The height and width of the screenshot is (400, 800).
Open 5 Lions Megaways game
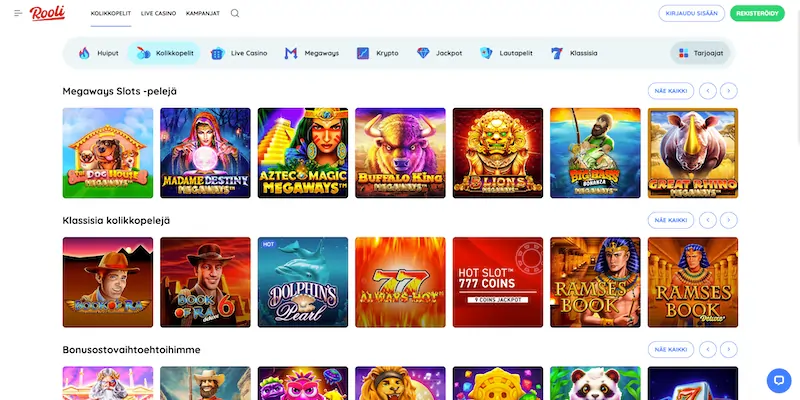(498, 153)
